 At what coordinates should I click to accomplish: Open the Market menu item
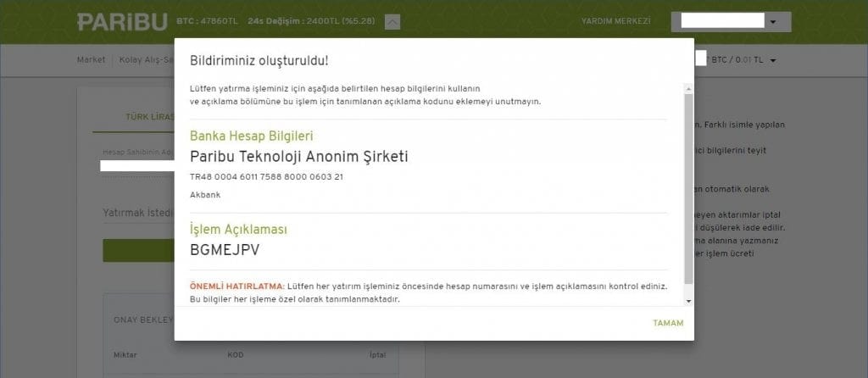pyautogui.click(x=91, y=60)
